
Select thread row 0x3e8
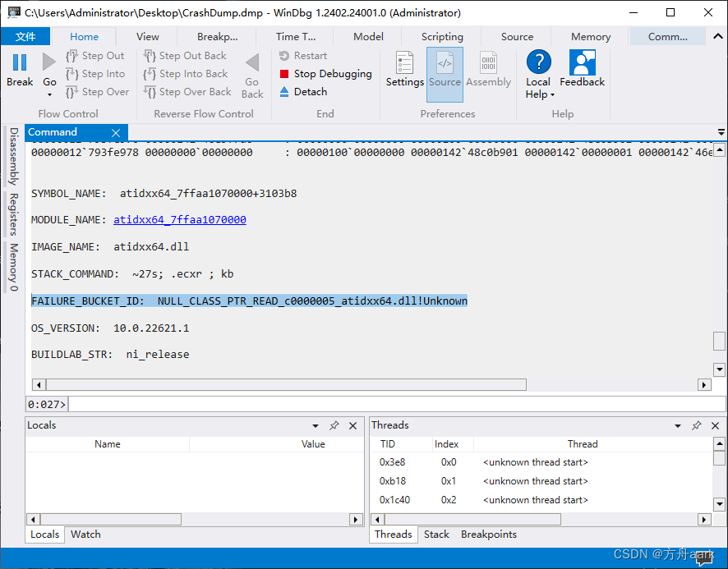(x=541, y=462)
